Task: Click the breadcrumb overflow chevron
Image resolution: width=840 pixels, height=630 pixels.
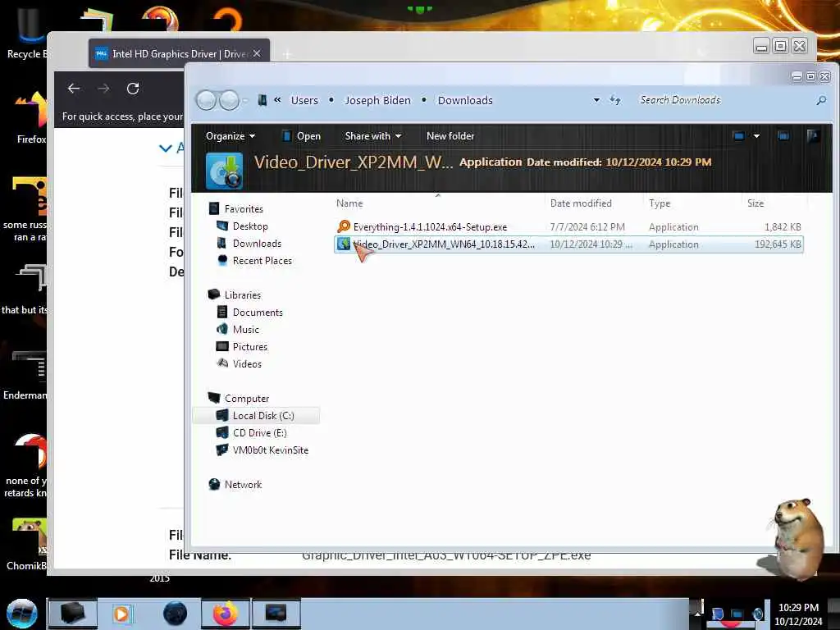Action: click(277, 99)
